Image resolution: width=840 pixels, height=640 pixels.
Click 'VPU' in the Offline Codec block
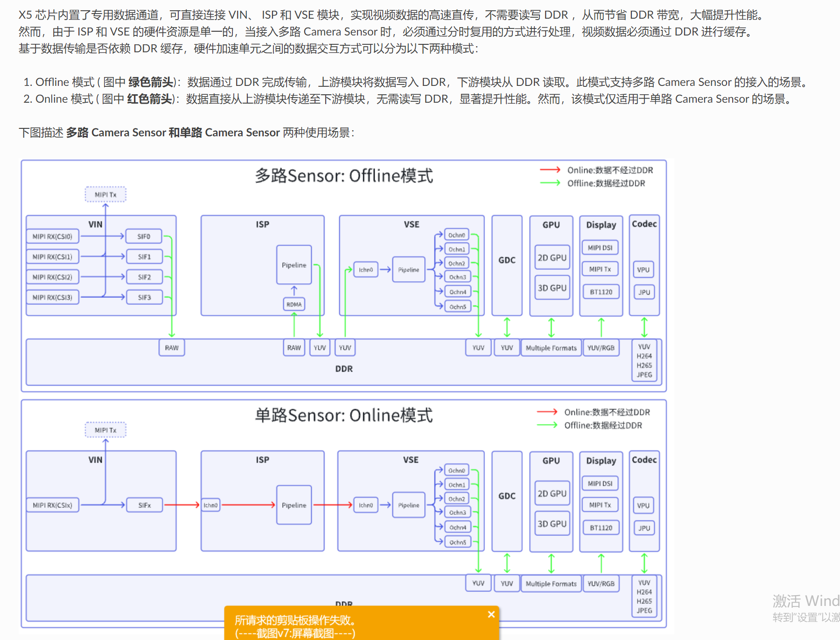(644, 270)
